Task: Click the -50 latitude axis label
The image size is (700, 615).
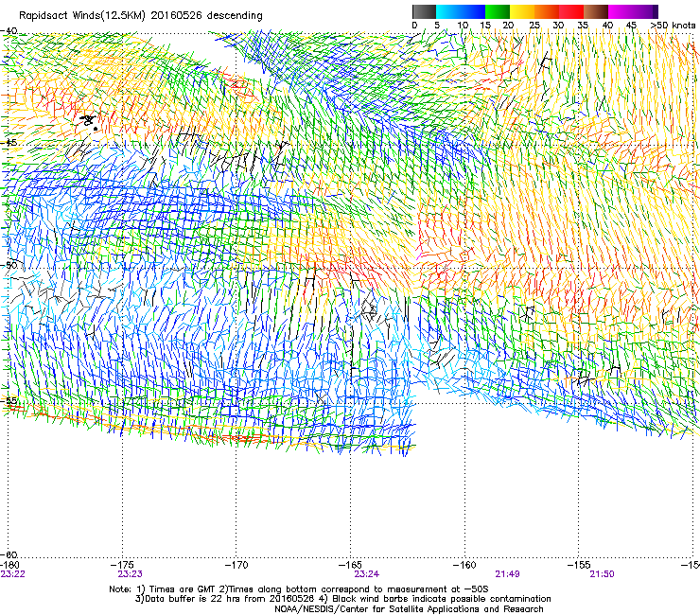Action: [x=9, y=265]
